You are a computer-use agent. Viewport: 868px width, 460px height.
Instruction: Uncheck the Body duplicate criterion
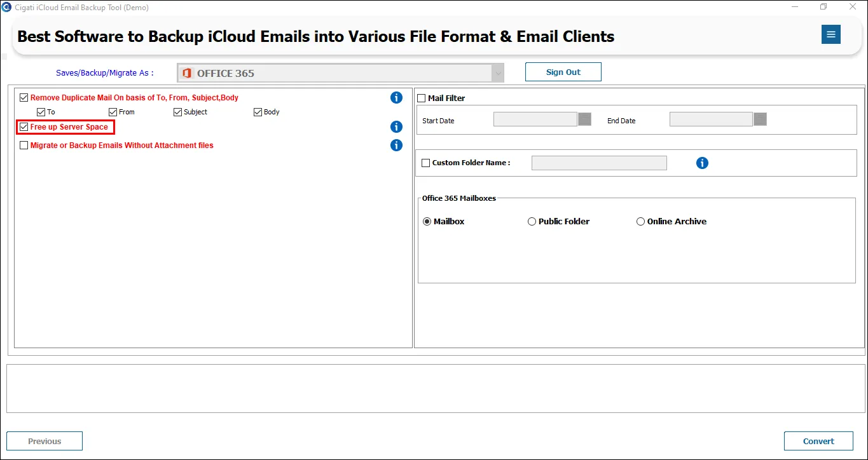258,112
